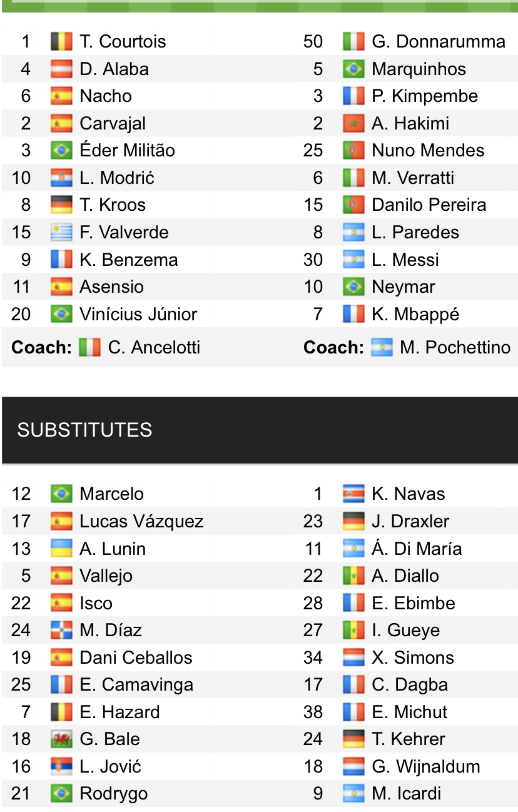Click the Welsh flag next to G. Bale

pyautogui.click(x=61, y=739)
